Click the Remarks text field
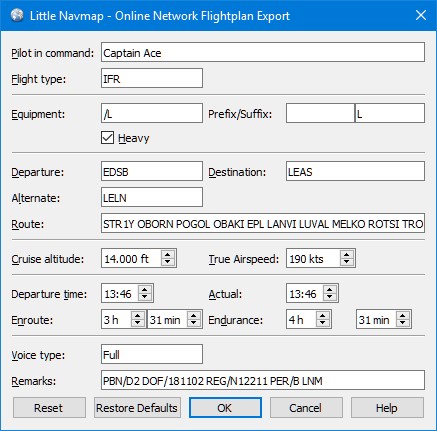 263,380
